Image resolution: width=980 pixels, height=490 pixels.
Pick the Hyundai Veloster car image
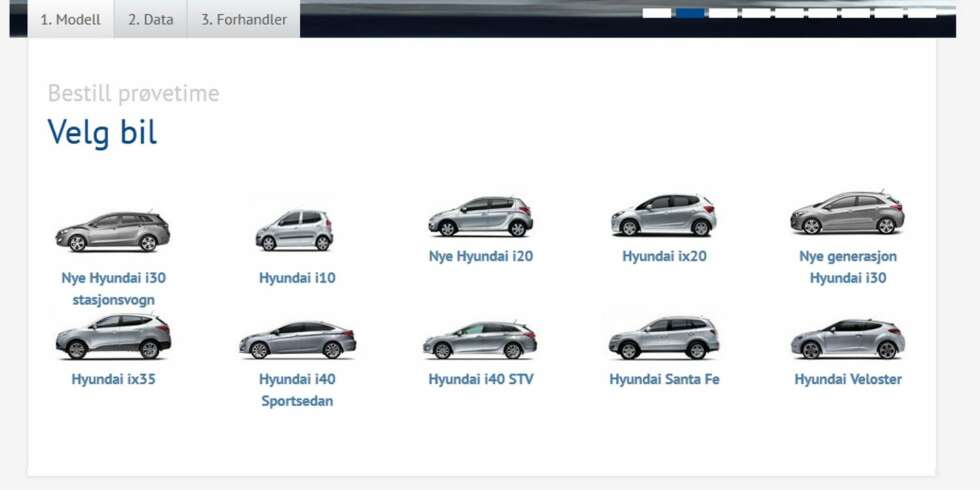click(848, 339)
